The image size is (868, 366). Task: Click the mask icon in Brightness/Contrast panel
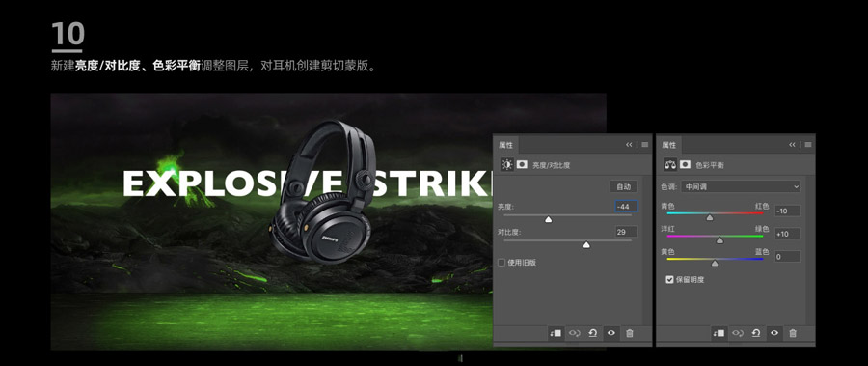[x=522, y=165]
